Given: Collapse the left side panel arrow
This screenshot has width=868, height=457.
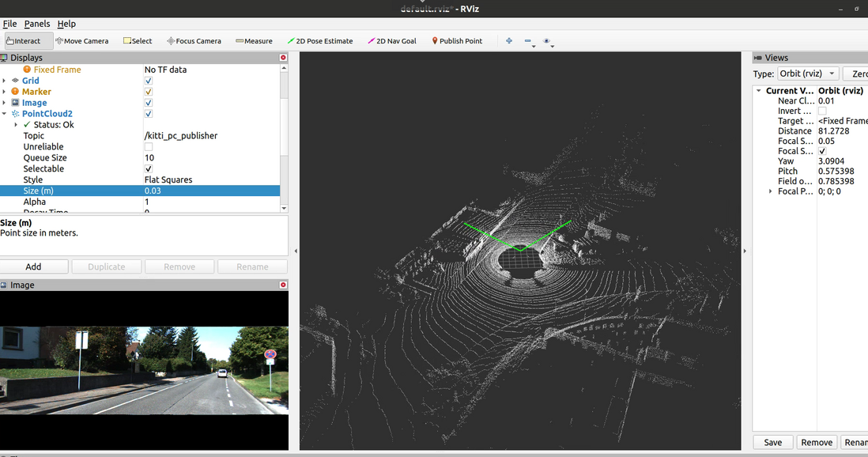Looking at the screenshot, I should (296, 251).
